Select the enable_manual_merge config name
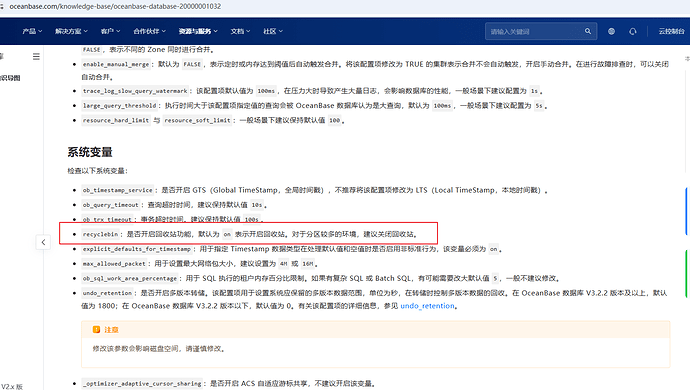 [116, 64]
